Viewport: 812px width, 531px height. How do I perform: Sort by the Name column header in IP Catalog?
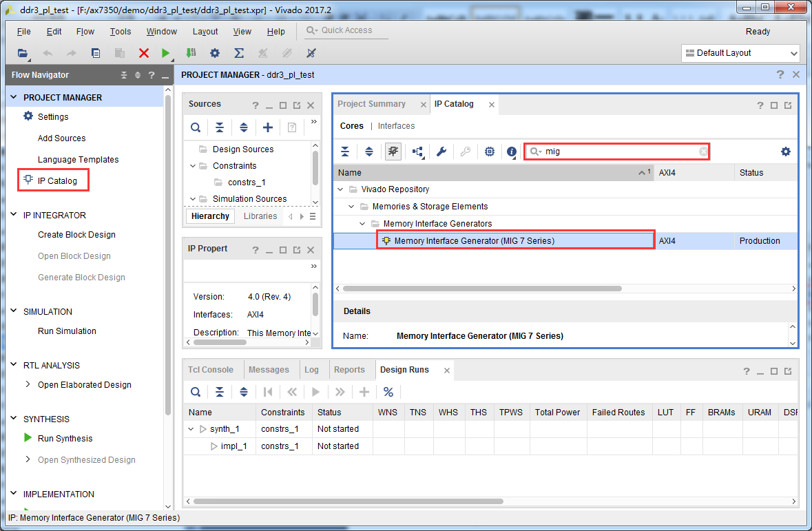494,172
